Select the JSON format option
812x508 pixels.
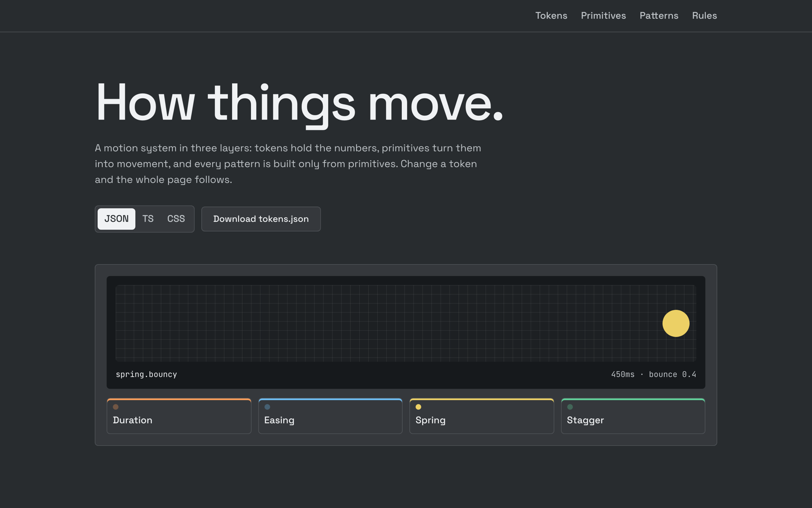(116, 219)
